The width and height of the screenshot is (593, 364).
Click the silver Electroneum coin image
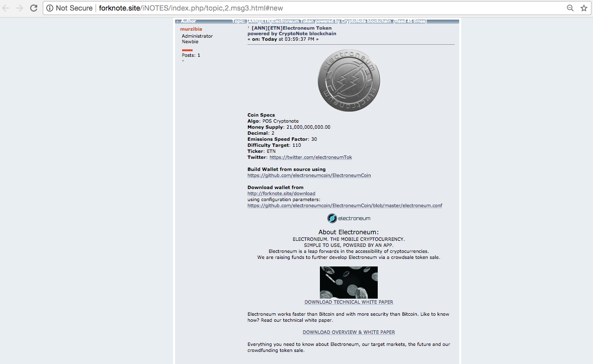(349, 80)
